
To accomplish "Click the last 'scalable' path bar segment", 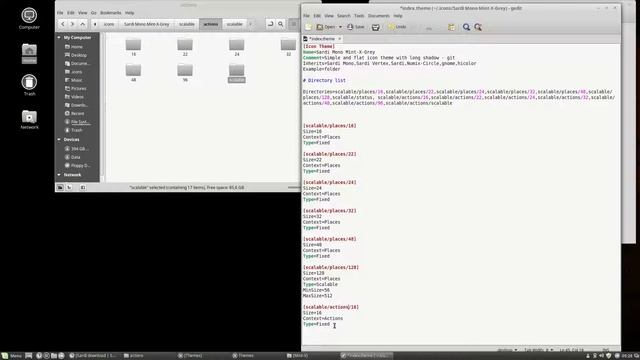I will (x=234, y=24).
